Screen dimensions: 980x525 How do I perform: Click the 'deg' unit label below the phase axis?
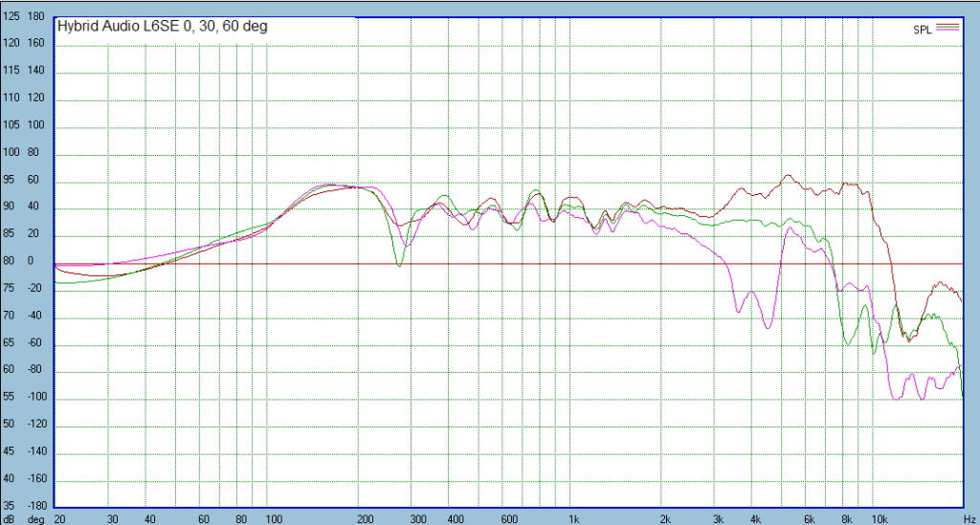point(35,519)
